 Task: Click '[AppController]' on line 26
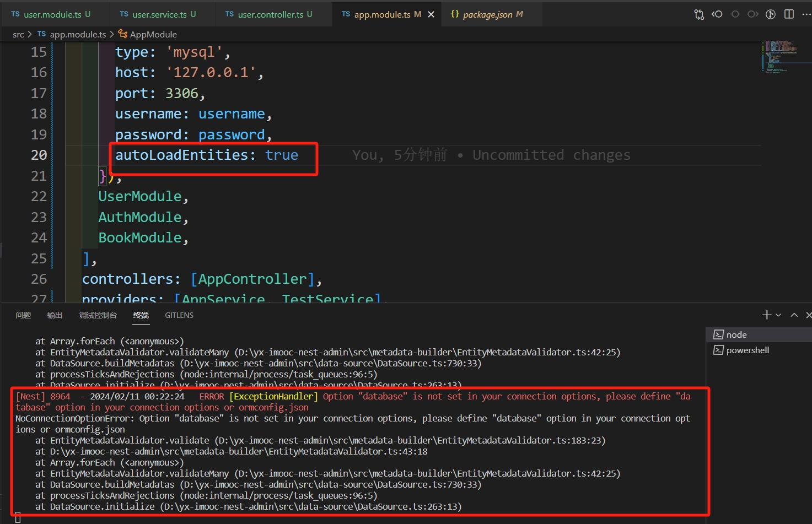pos(252,279)
